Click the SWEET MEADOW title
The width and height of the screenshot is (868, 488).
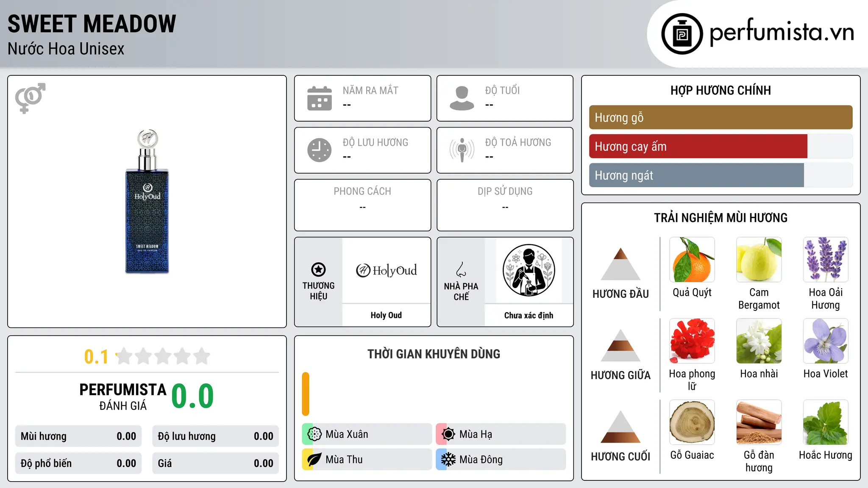click(x=92, y=24)
